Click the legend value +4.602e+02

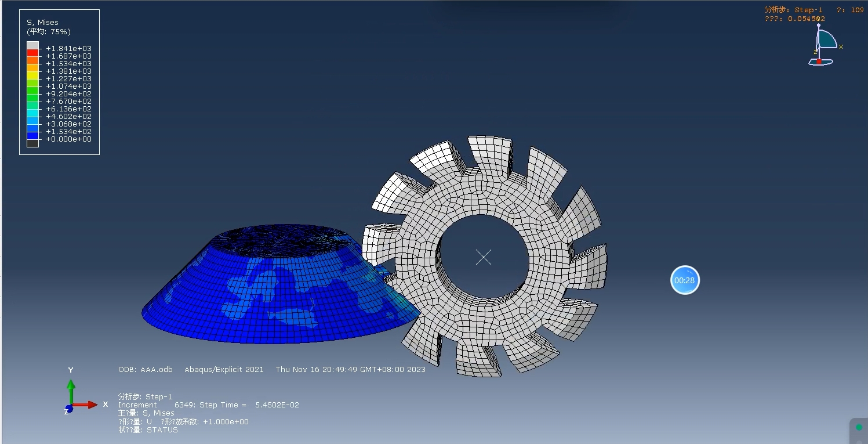click(69, 116)
